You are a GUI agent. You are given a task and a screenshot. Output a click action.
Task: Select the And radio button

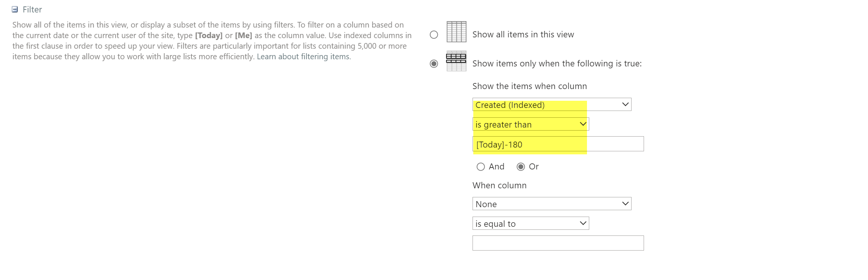coord(481,167)
